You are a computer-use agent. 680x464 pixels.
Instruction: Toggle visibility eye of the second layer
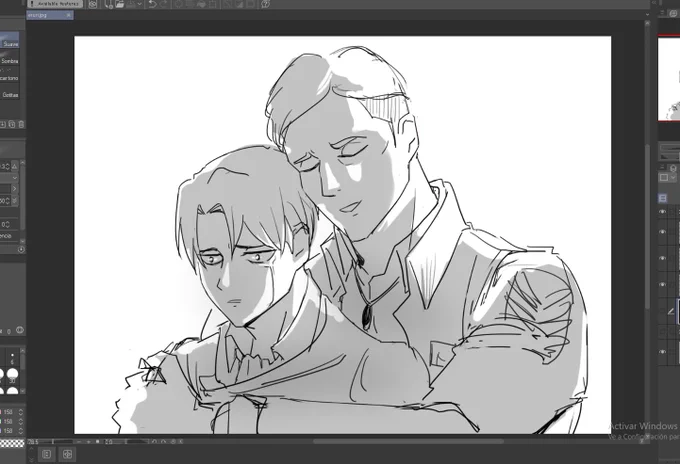tap(662, 232)
